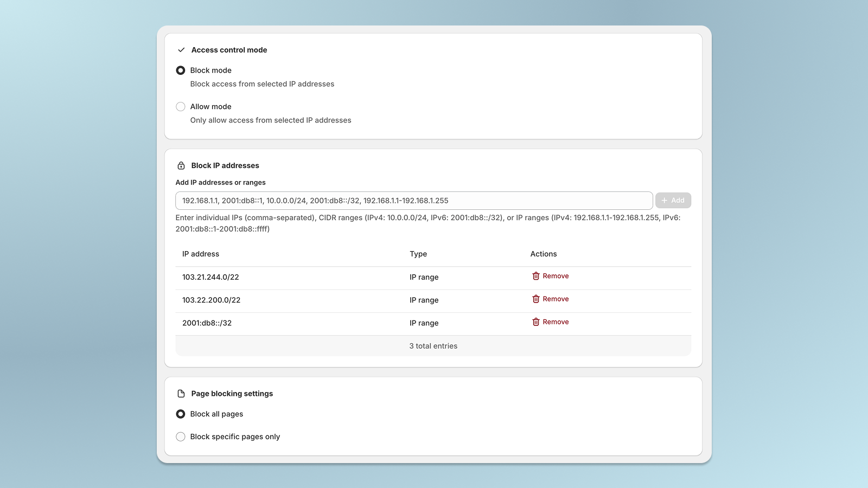
Task: Click the Block IP addresses heading
Action: [x=225, y=166]
